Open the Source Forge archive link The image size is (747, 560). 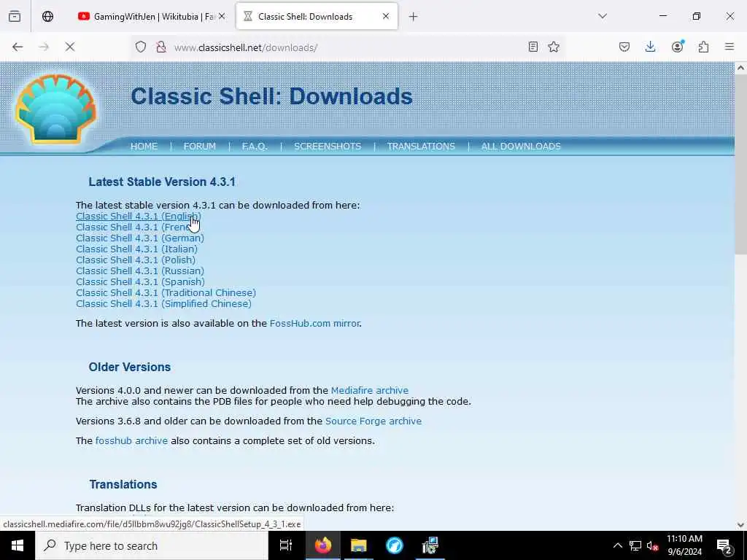(x=373, y=421)
